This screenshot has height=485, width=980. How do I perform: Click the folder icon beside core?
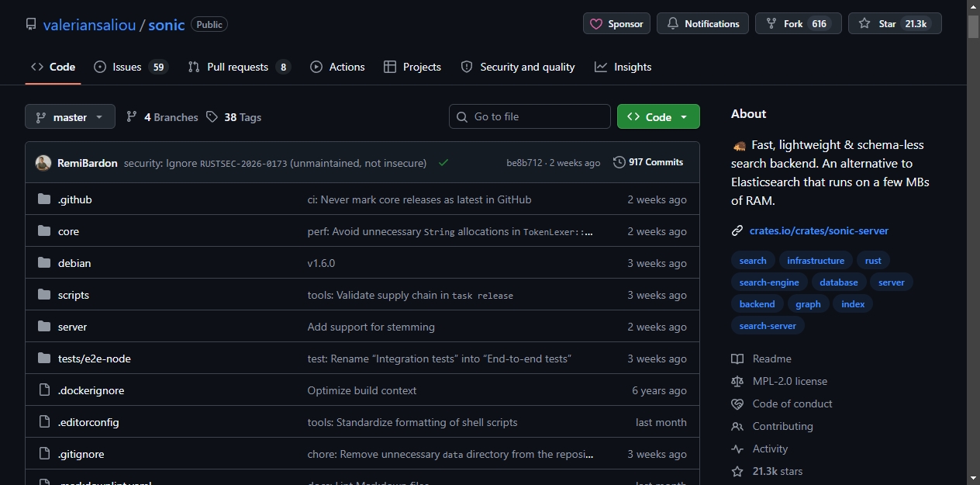click(44, 231)
